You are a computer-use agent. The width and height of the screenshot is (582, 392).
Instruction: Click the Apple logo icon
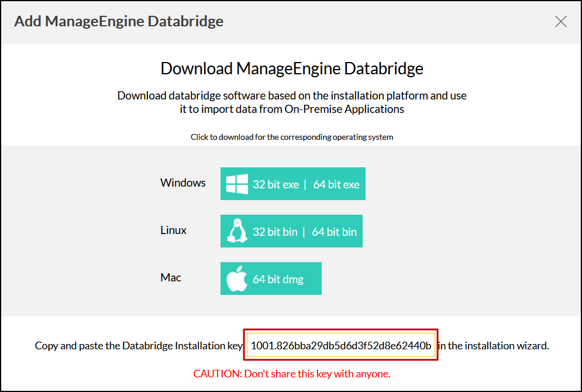[237, 279]
